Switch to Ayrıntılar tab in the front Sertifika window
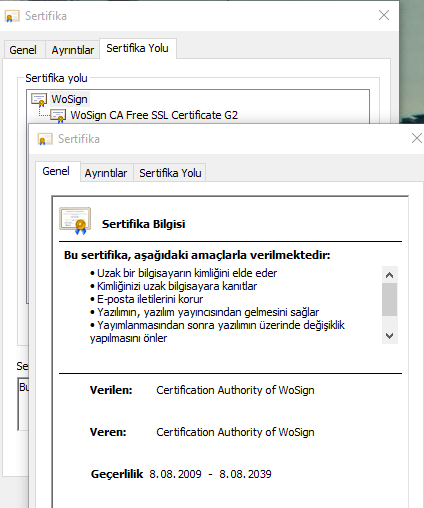This screenshot has width=424, height=508. [106, 173]
